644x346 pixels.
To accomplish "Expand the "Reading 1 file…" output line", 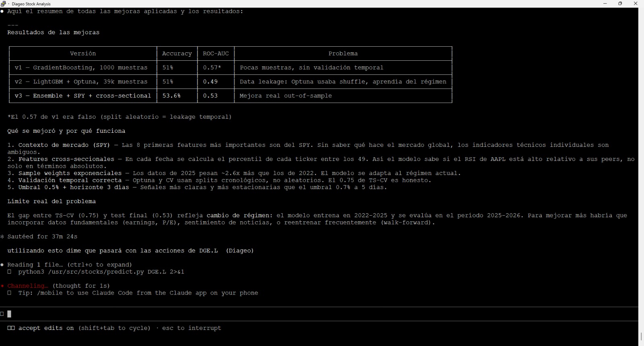I will (70, 265).
